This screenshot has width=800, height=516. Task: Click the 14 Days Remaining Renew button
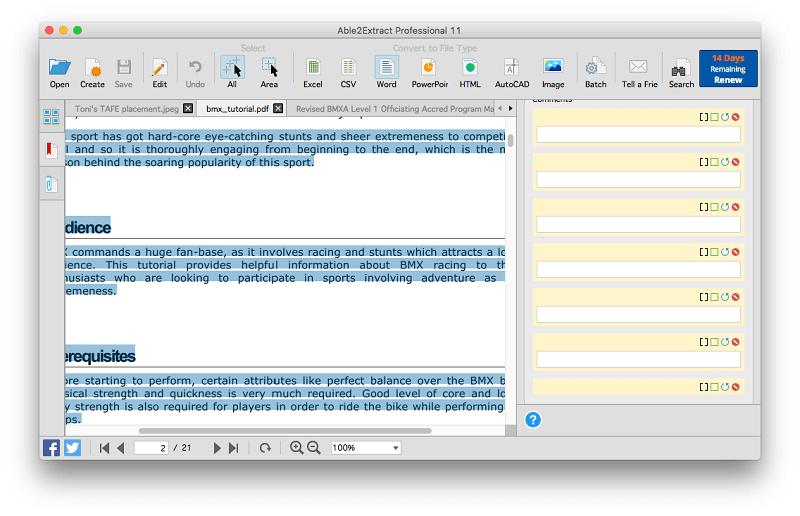tap(728, 68)
